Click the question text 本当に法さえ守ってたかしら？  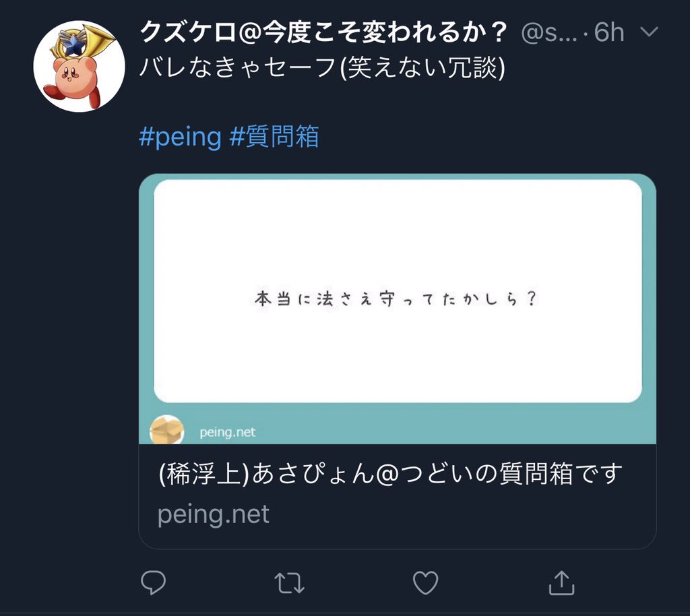396,299
